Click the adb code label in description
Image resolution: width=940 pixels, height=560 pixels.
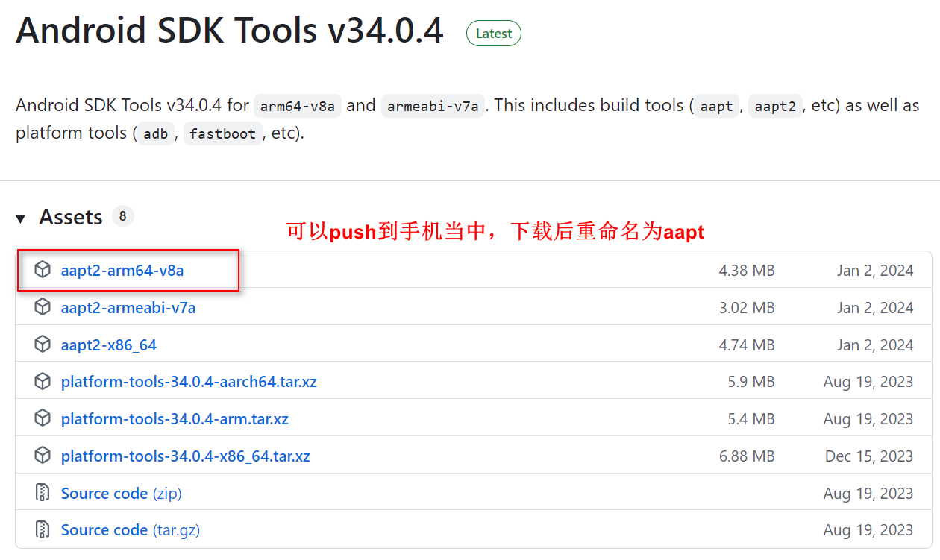click(x=156, y=134)
